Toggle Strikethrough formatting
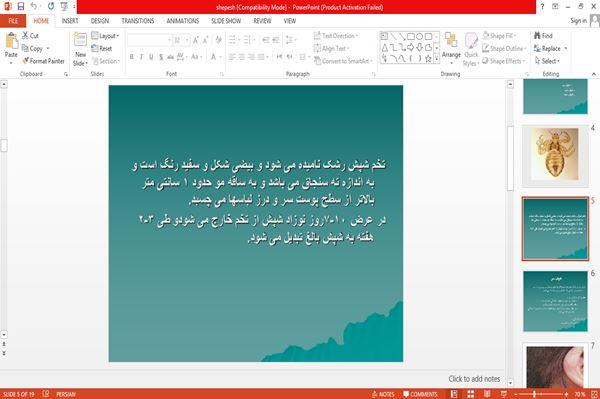The height and width of the screenshot is (399, 600). 171,57
